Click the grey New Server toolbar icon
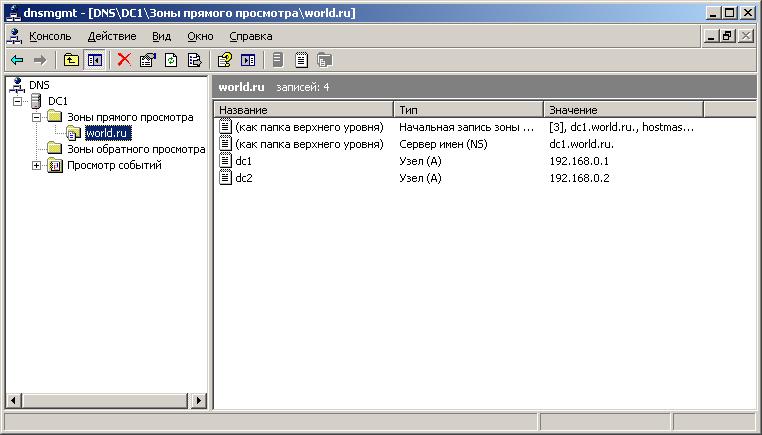This screenshot has height=435, width=762. pyautogui.click(x=277, y=60)
